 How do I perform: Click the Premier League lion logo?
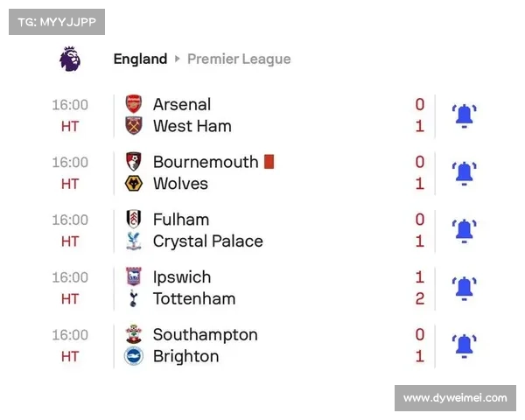click(71, 59)
